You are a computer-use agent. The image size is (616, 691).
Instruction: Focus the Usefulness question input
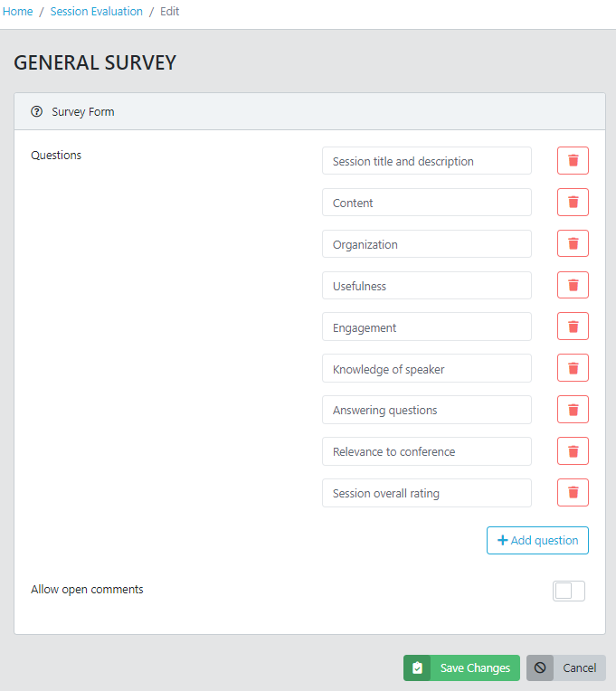coord(426,286)
